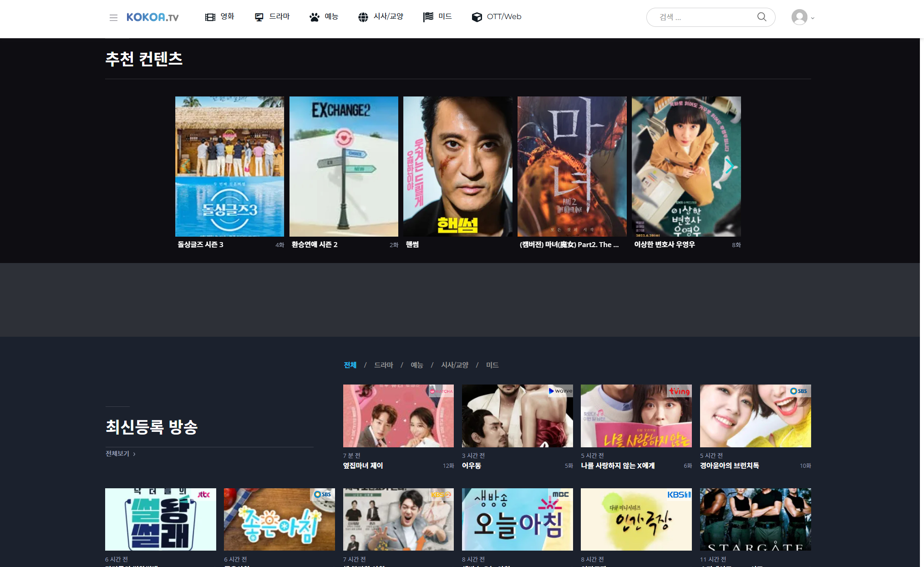This screenshot has height=567, width=924.
Task: Click the 이상한 변호사 우영우 title
Action: 665,244
